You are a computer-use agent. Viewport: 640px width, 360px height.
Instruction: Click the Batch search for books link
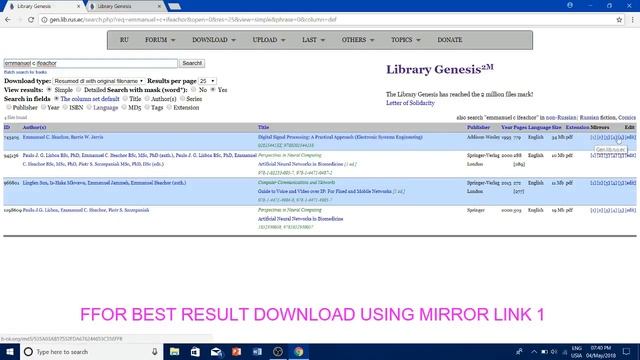25,72
